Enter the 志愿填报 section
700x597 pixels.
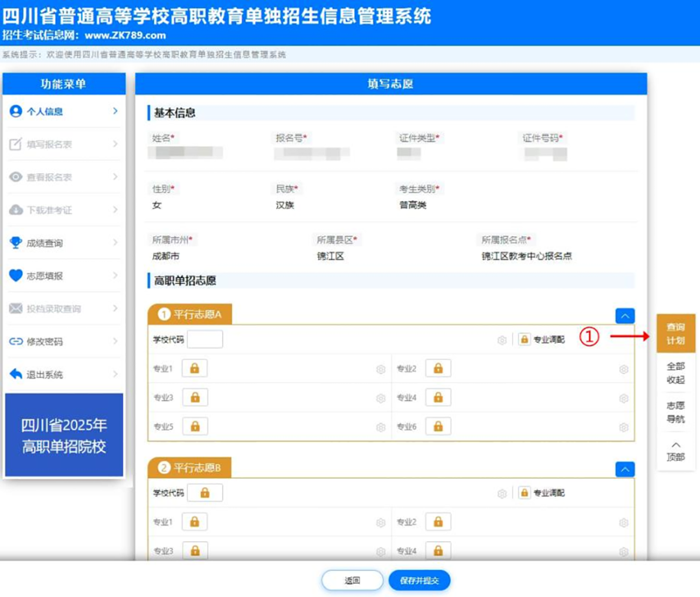47,275
